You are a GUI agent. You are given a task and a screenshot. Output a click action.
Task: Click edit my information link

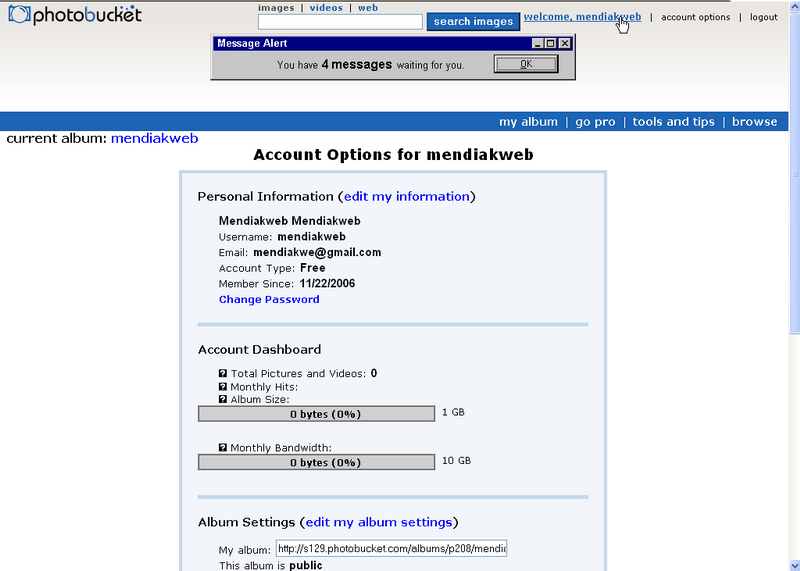tap(407, 196)
